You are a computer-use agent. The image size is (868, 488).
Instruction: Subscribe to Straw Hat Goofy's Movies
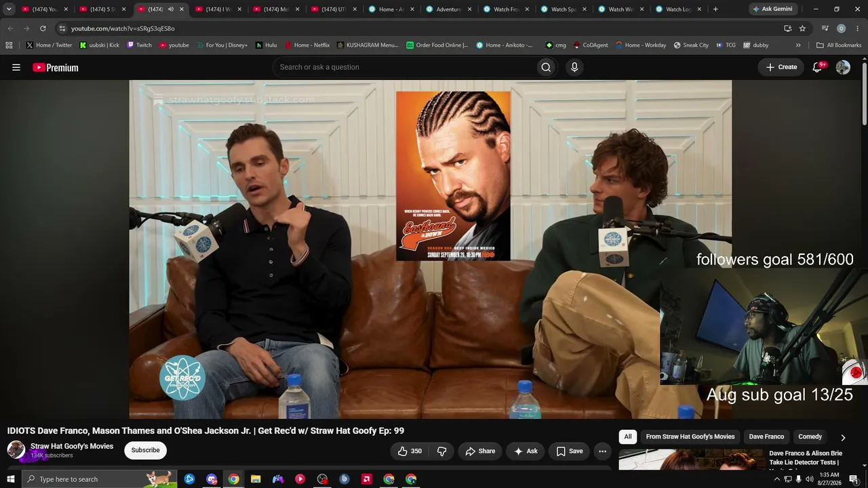pyautogui.click(x=146, y=450)
